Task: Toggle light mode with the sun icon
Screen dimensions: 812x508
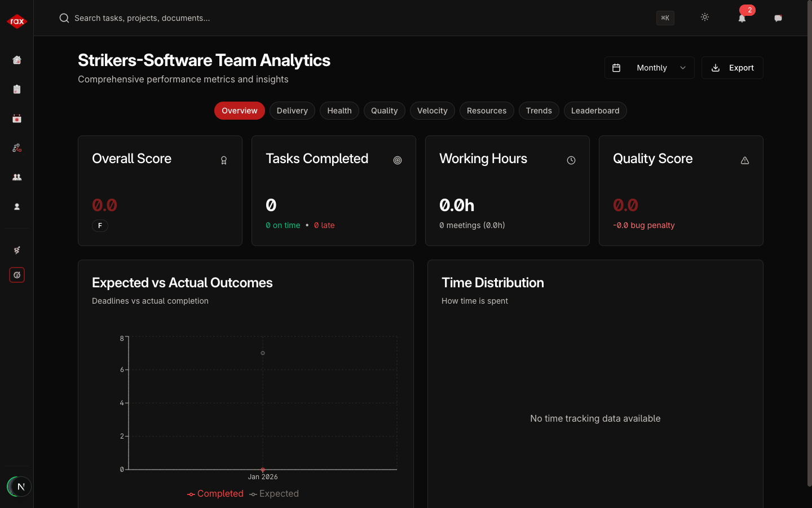Action: coord(705,17)
